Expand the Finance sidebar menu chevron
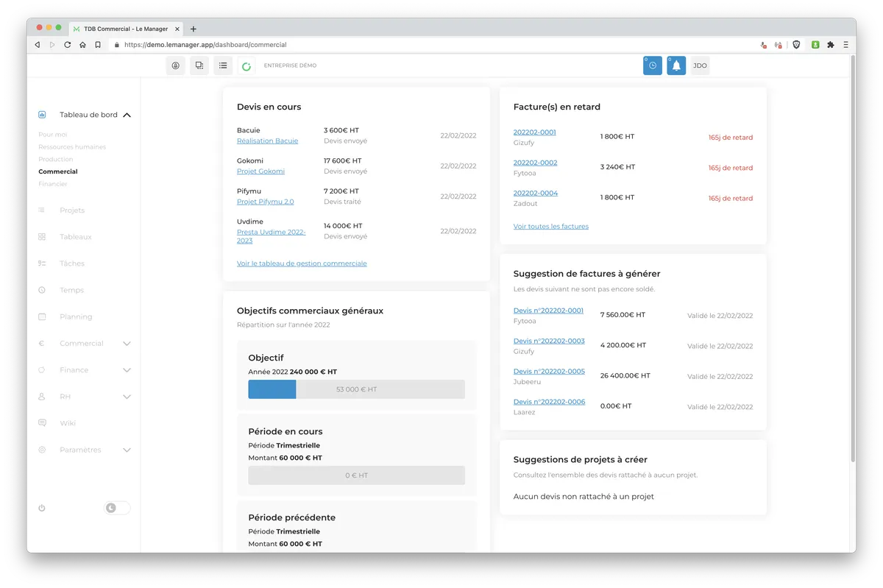 click(x=127, y=370)
